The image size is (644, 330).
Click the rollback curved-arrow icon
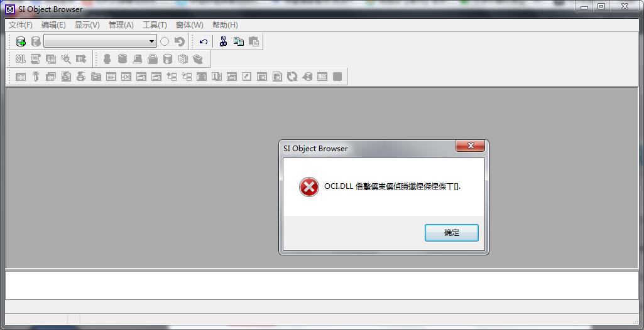tap(180, 41)
